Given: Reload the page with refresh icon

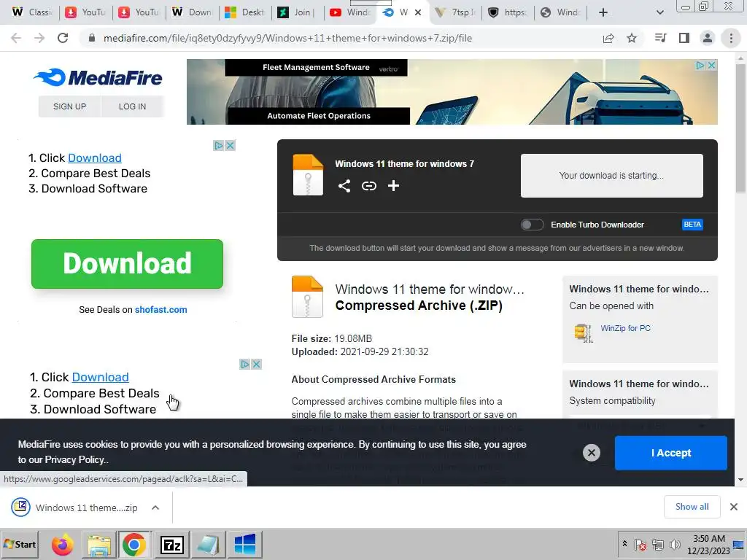Looking at the screenshot, I should point(63,38).
